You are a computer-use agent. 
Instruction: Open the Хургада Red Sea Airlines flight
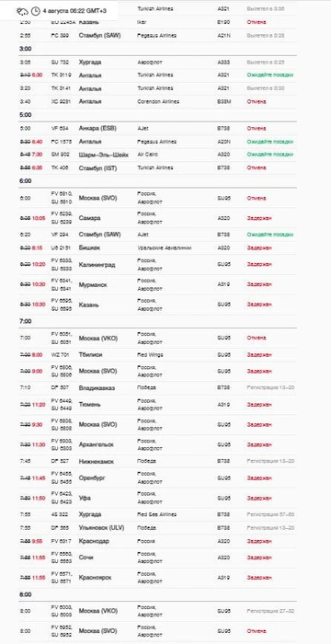pyautogui.click(x=158, y=514)
